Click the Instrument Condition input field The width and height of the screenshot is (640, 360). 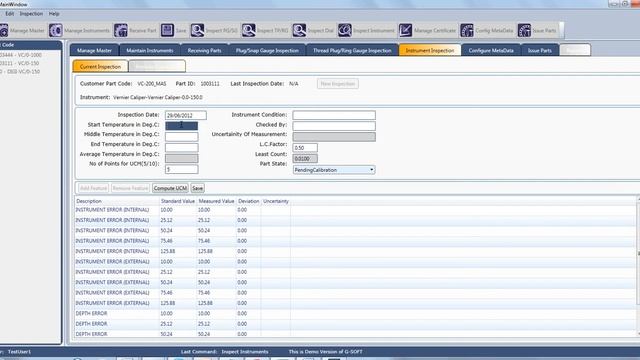(x=334, y=115)
